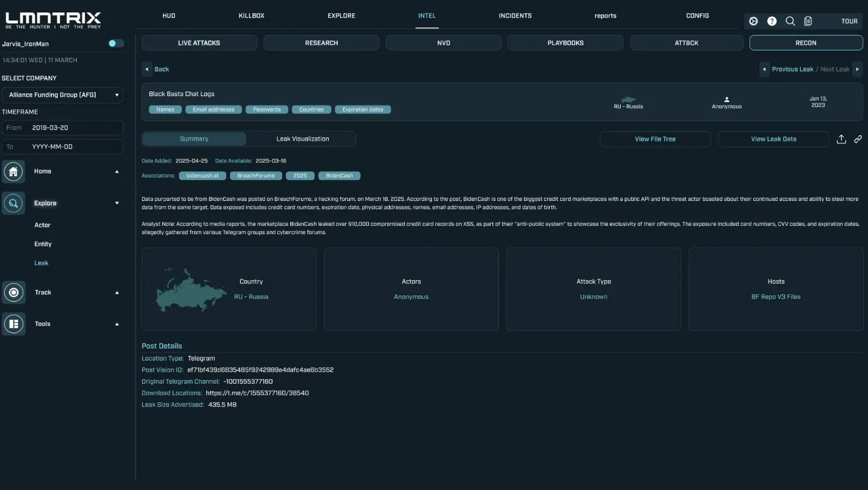Click the Tools sidebar icon
Screen dimensions: 868x490
pos(14,324)
